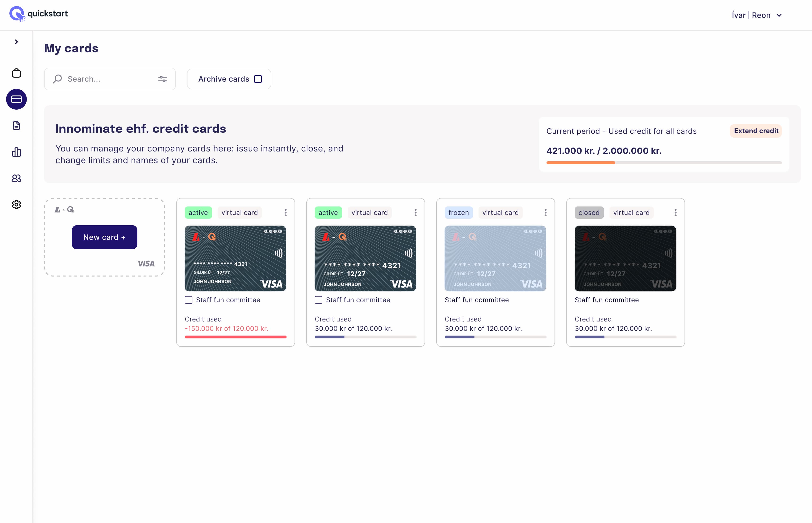Viewport: 812px width, 523px height.
Task: Open the users icon in sidebar
Action: click(x=16, y=178)
